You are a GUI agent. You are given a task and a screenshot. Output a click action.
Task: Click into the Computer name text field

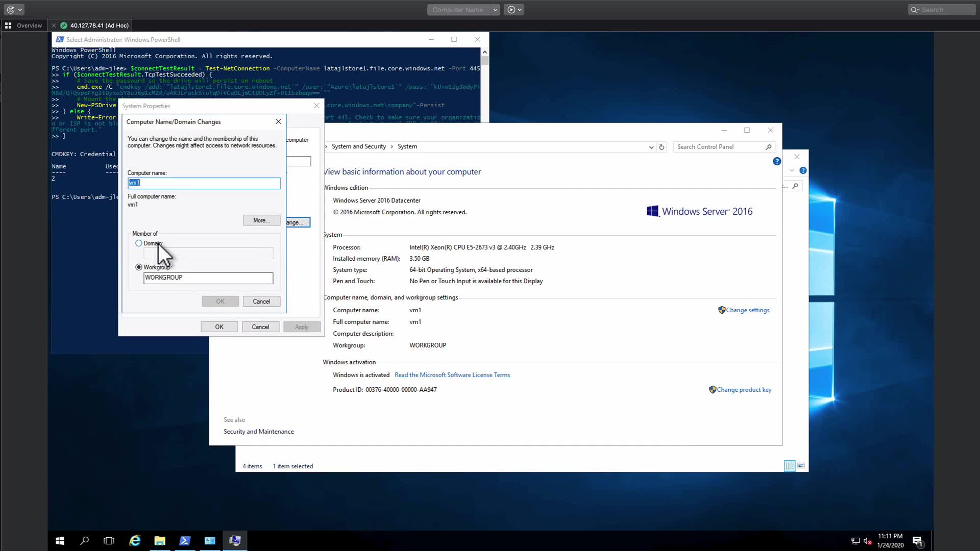pos(204,183)
